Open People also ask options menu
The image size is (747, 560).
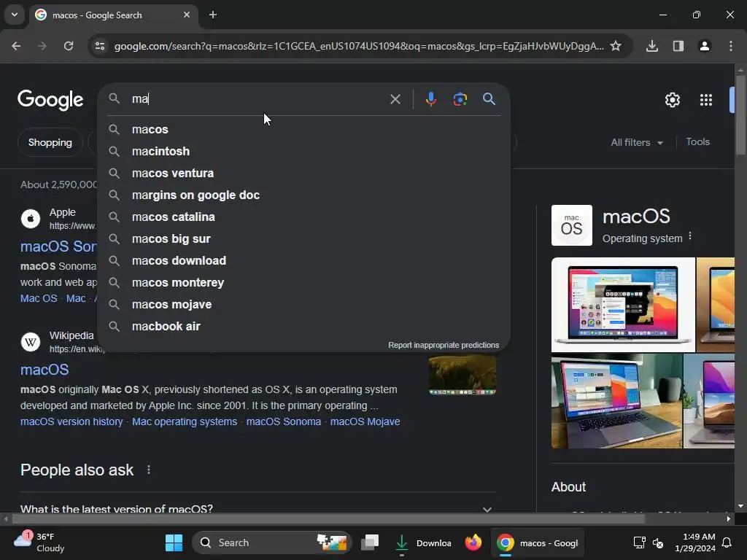click(x=149, y=470)
